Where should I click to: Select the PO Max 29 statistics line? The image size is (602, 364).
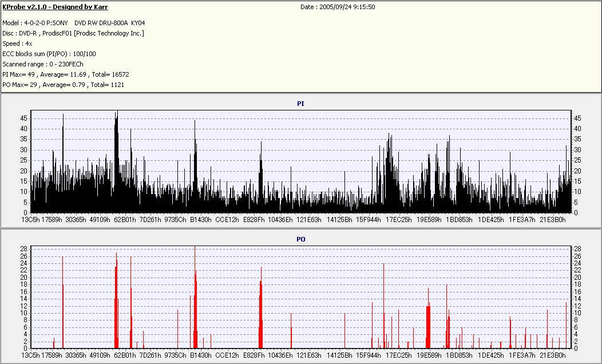click(63, 85)
